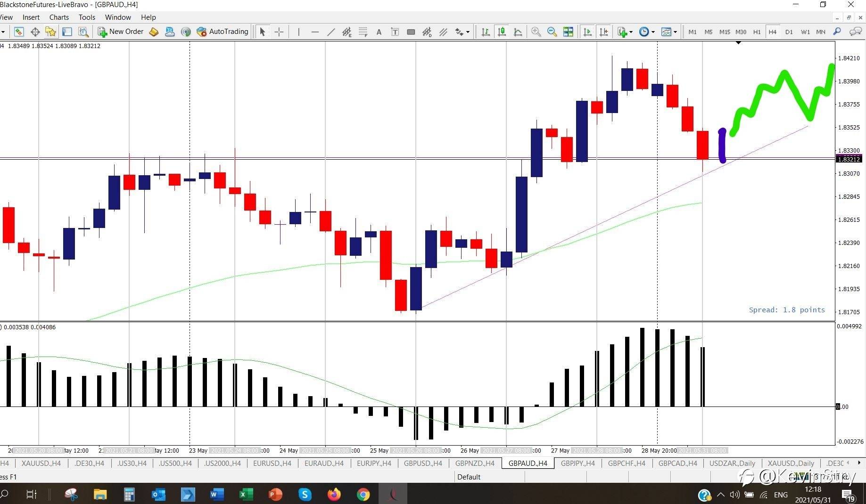866x504 pixels.
Task: Open the Terminal window icon
Action: point(67,32)
